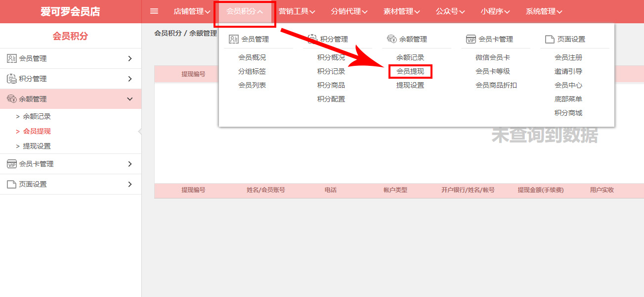
Task: Click the 爱可罗会员店 store title
Action: pyautogui.click(x=70, y=11)
